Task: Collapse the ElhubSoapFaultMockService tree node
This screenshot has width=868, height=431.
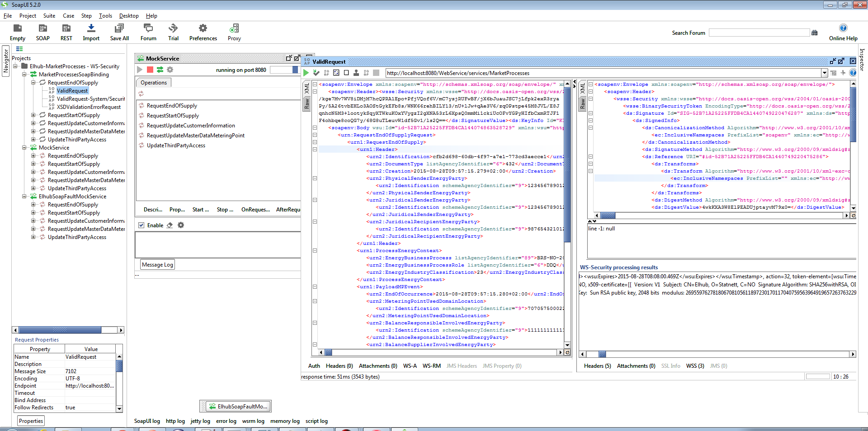Action: point(24,197)
